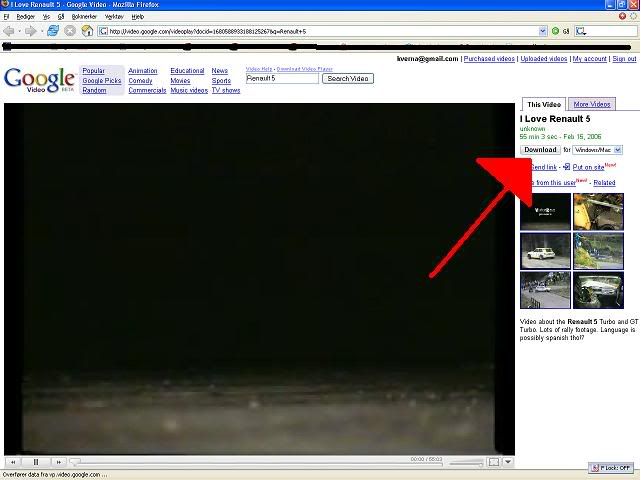The width and height of the screenshot is (641, 480).
Task: Open the Sports category link
Action: [x=221, y=81]
